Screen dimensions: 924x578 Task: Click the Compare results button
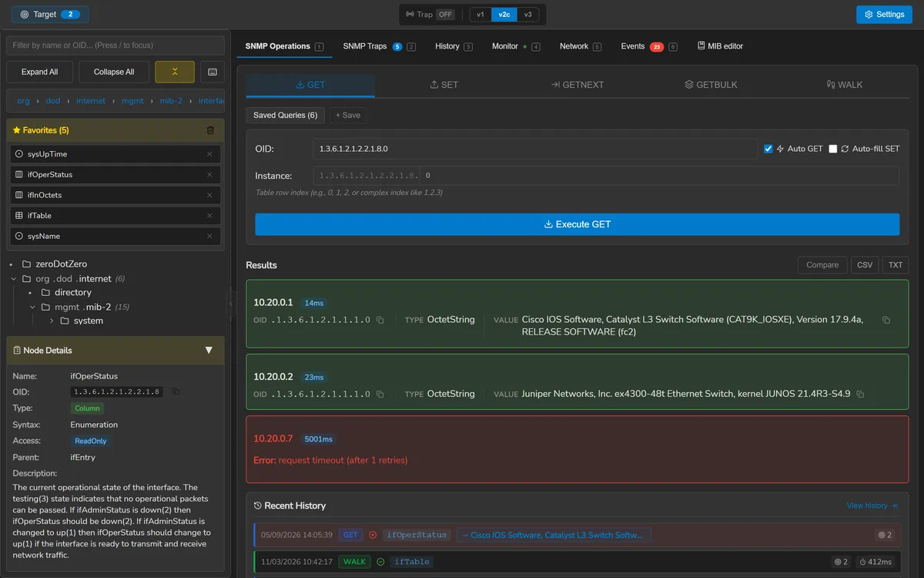(822, 265)
